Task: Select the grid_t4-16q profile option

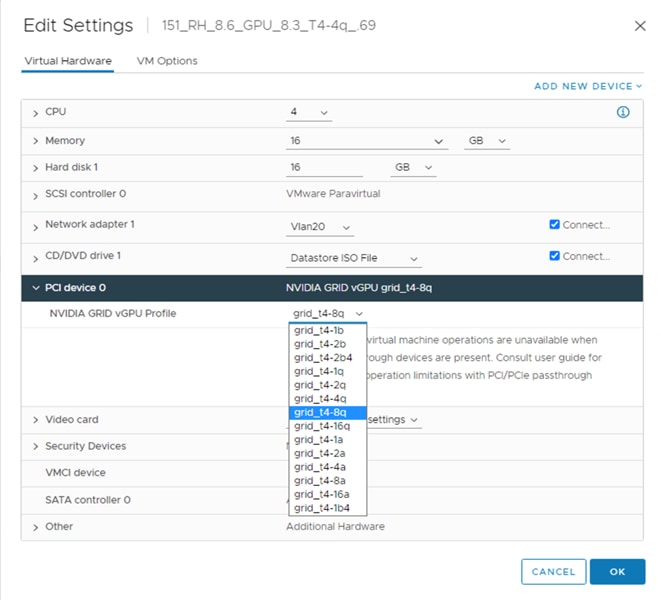Action: (328, 426)
